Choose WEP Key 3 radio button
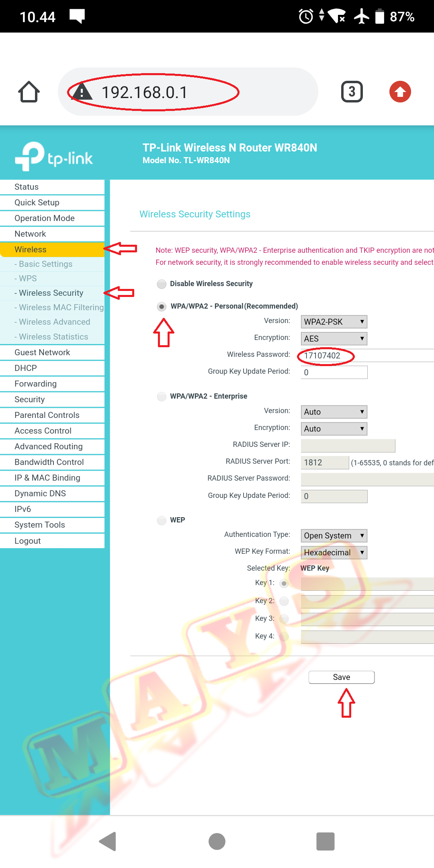Image resolution: width=434 pixels, height=868 pixels. (x=284, y=619)
